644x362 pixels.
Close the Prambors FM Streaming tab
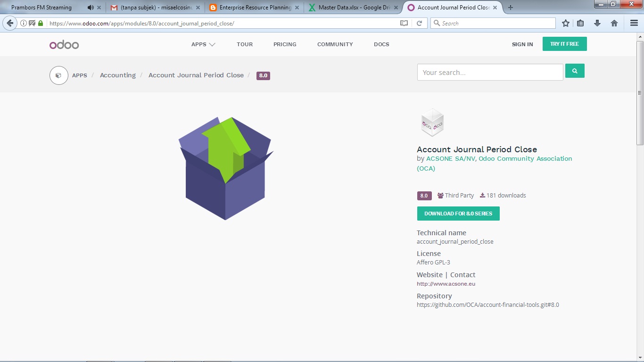(x=99, y=8)
